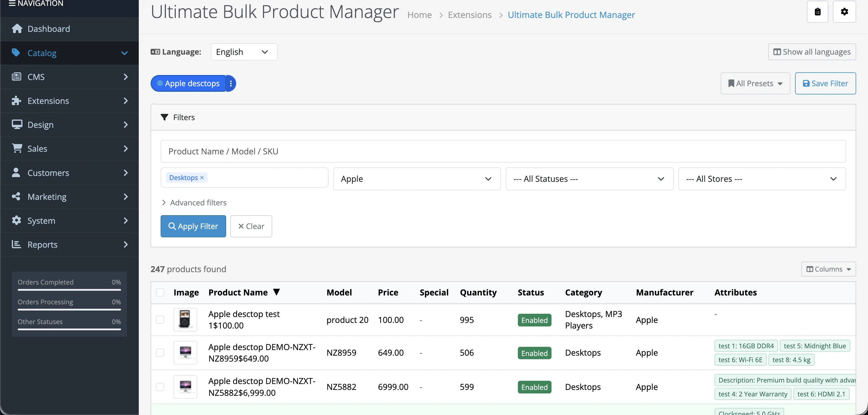Open the Extensions sidebar menu
Viewport: 868px width, 415px height.
click(69, 100)
